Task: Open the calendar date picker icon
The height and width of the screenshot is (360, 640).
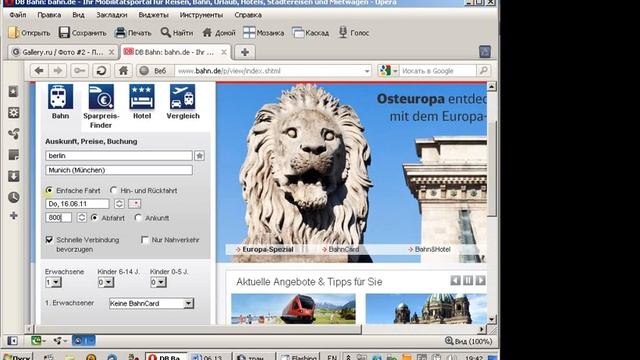Action: [135, 203]
